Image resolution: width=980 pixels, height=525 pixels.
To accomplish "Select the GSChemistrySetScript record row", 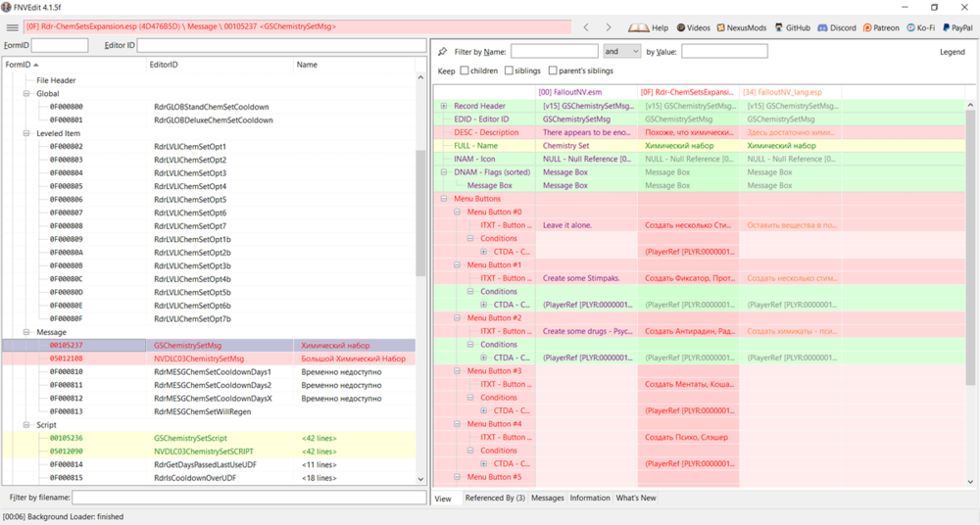I will (x=209, y=438).
